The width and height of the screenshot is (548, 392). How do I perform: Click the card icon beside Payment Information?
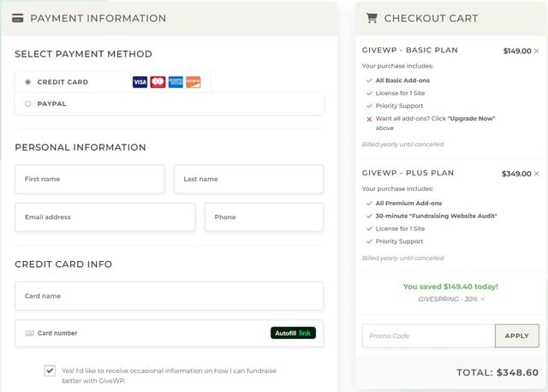(18, 18)
